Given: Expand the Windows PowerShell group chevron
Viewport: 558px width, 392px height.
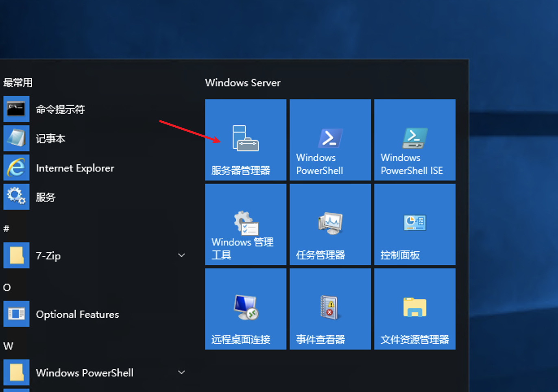Looking at the screenshot, I should click(182, 372).
